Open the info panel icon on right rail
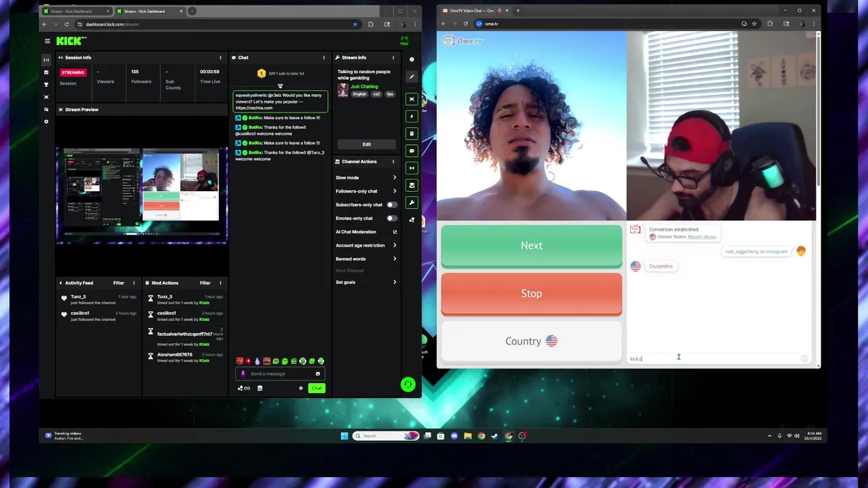The width and height of the screenshot is (868, 488). point(412,60)
